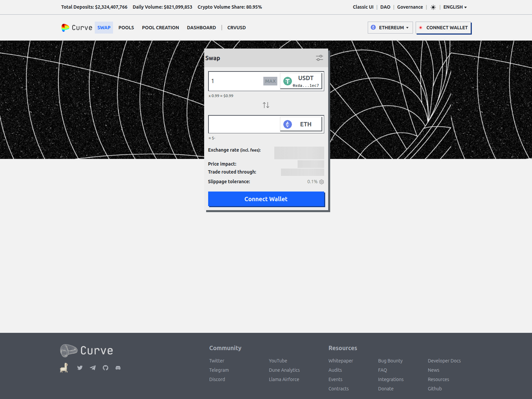This screenshot has width=532, height=399.
Task: Select the ETH token selector
Action: (x=300, y=124)
